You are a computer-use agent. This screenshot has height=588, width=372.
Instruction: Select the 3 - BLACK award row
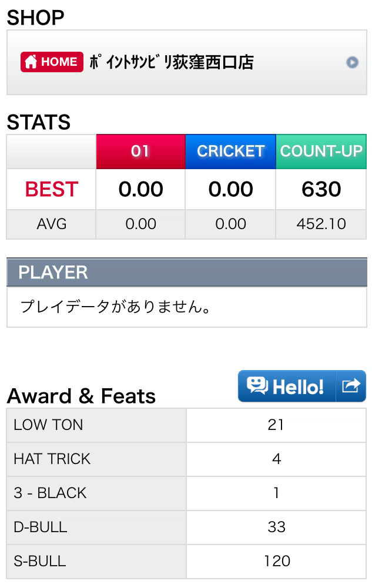tap(186, 493)
